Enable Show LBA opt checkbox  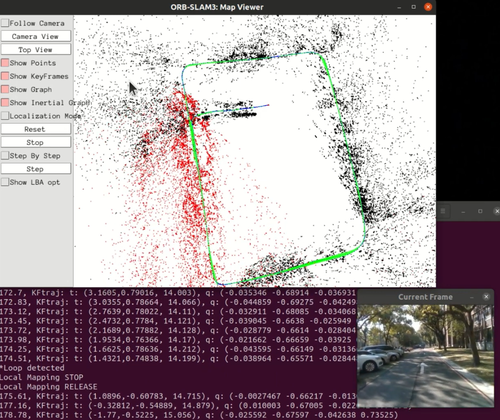point(5,182)
